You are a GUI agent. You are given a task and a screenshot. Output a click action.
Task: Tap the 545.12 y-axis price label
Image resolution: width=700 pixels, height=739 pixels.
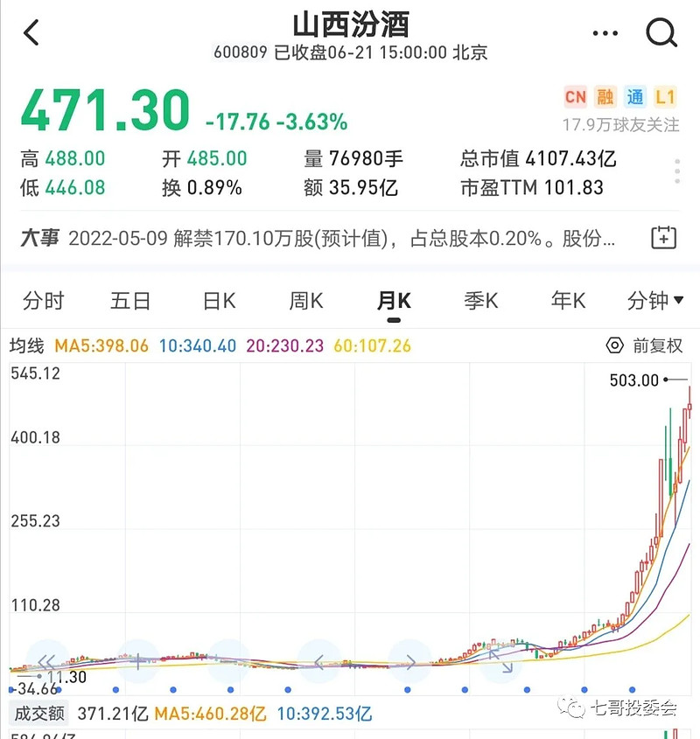[x=35, y=373]
